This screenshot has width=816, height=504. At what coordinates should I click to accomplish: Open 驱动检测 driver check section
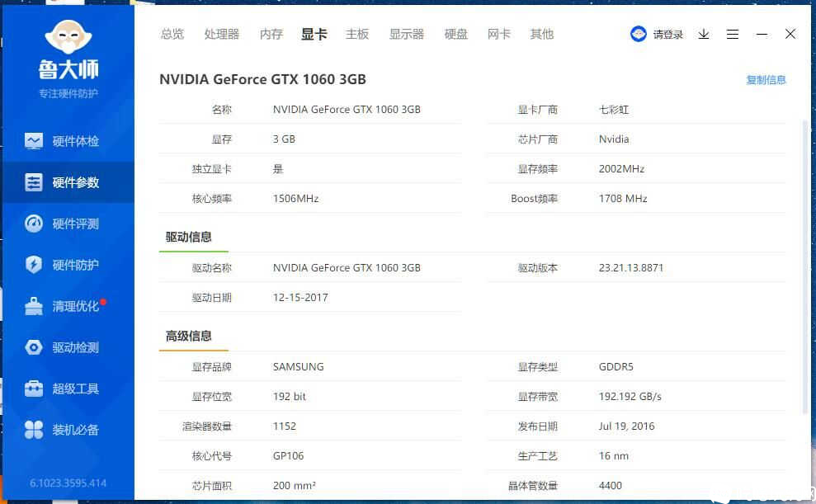point(68,347)
